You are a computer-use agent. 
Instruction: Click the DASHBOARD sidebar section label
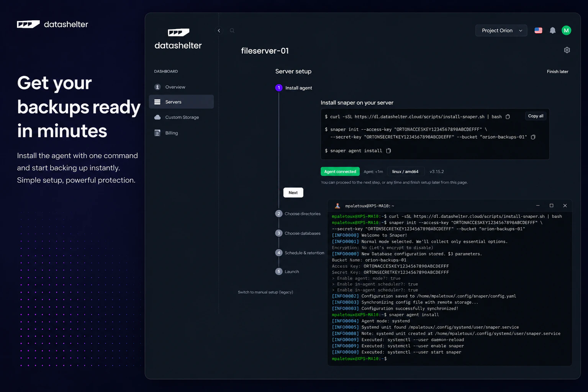166,72
